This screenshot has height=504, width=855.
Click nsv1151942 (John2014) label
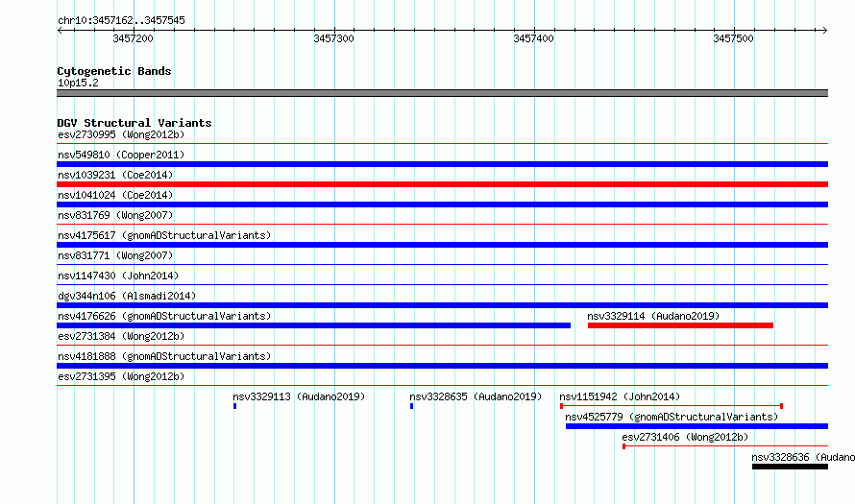pyautogui.click(x=620, y=396)
